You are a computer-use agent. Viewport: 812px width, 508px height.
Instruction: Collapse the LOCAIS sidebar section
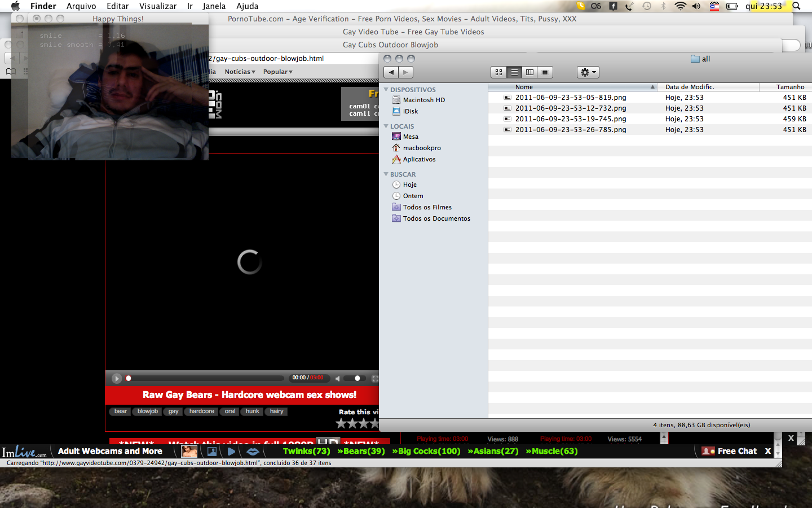coord(386,126)
